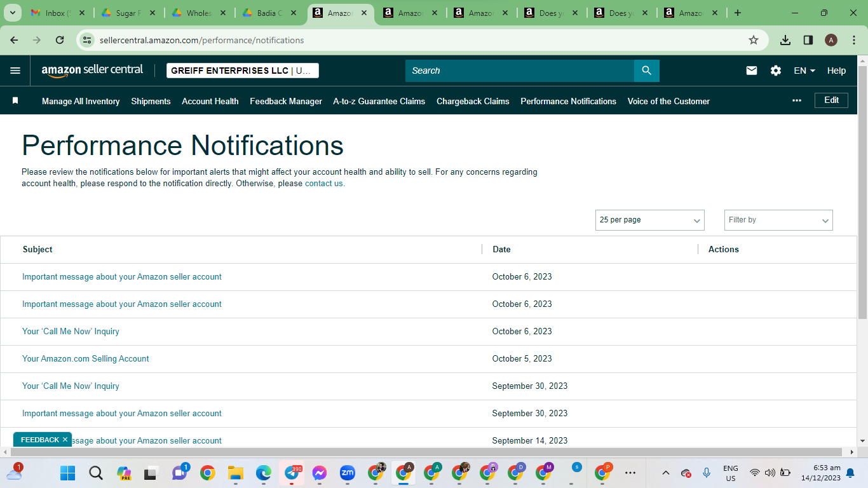Open Account Health
Viewport: 868px width, 488px height.
[210, 101]
